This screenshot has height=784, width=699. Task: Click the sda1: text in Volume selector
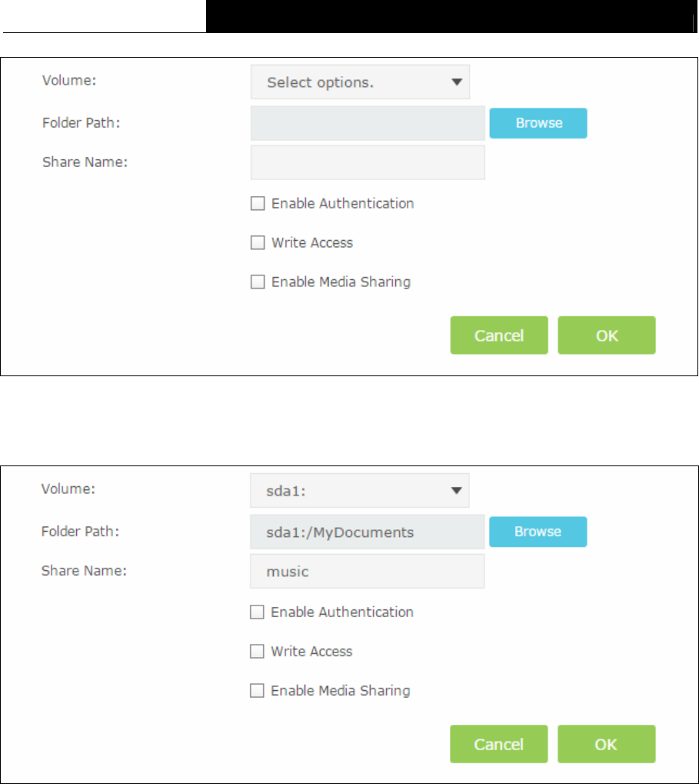click(286, 491)
